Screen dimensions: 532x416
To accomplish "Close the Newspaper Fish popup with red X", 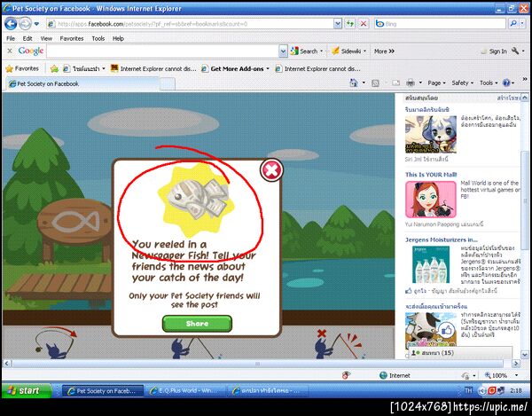I will point(271,170).
